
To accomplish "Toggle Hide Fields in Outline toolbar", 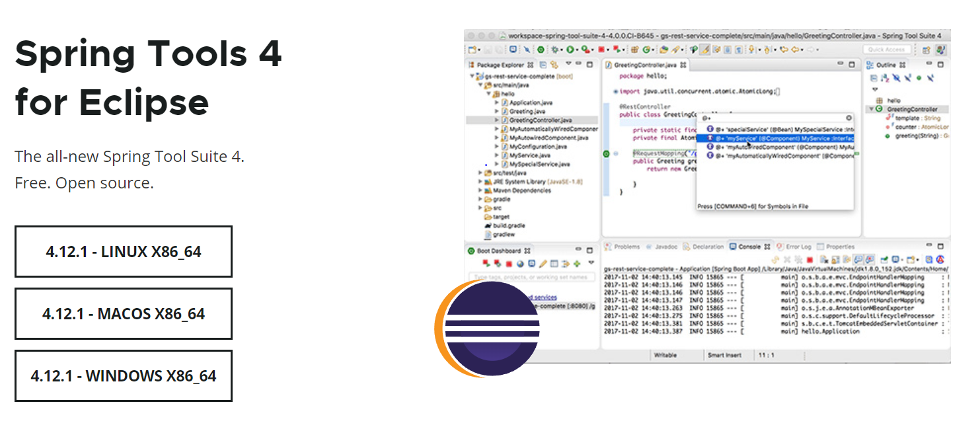I will 896,78.
